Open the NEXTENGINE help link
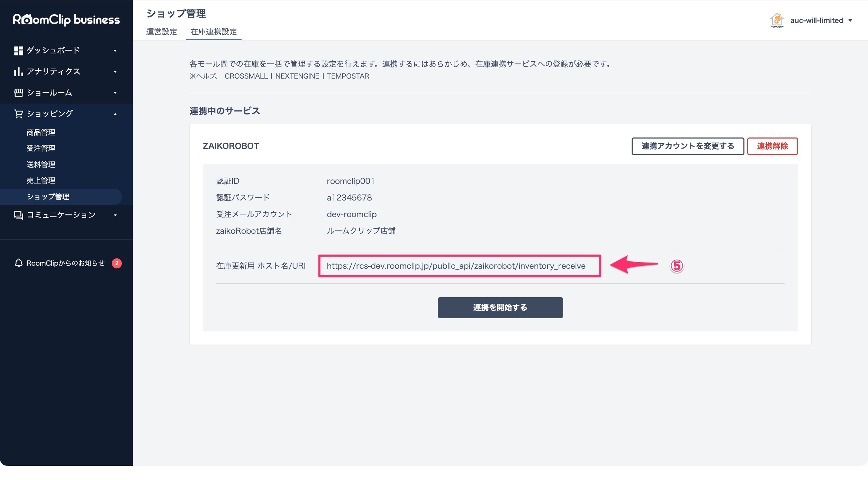Viewport: 868px width, 480px height. click(297, 76)
